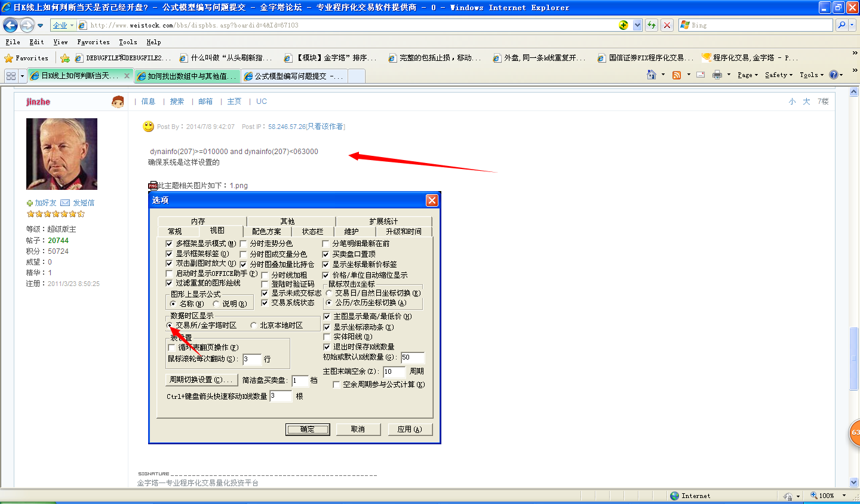Click the 发短信 message envelope icon
This screenshot has height=504, width=860.
click(x=65, y=203)
